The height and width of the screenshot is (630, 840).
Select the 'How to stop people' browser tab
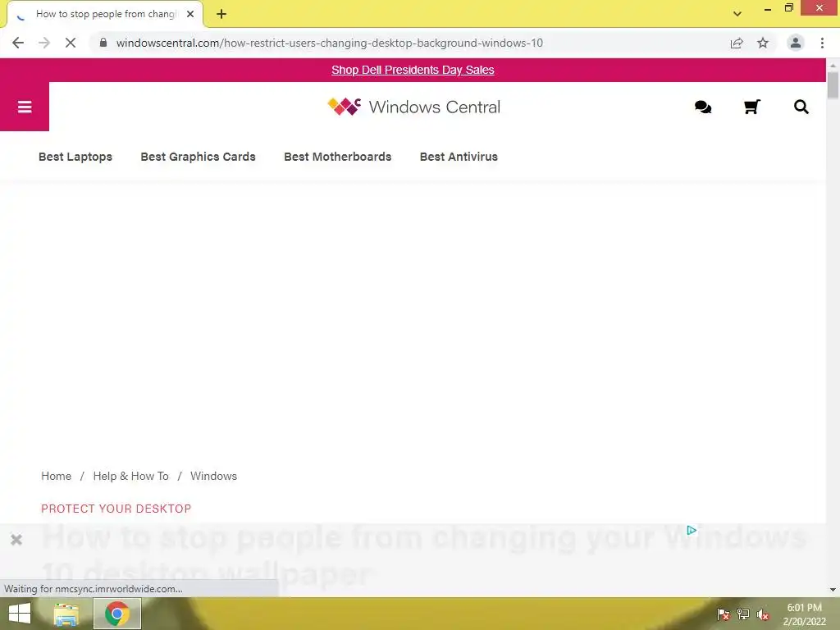pos(105,14)
